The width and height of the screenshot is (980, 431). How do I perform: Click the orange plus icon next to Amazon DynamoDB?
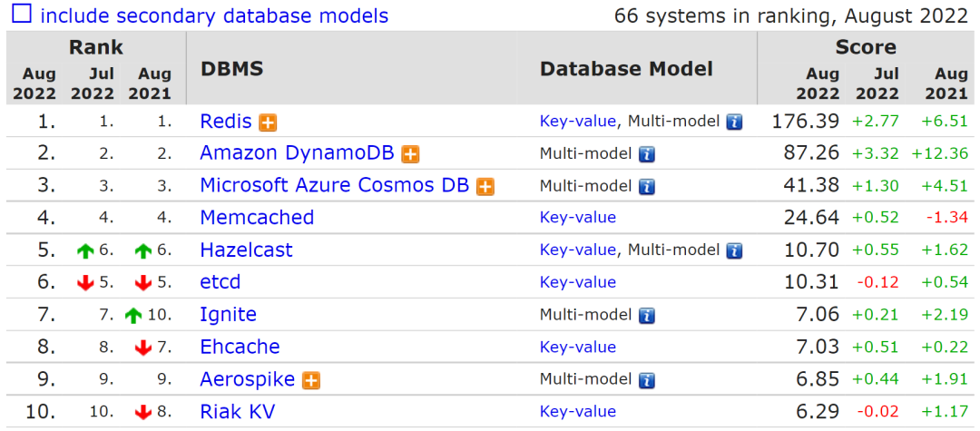click(x=410, y=154)
